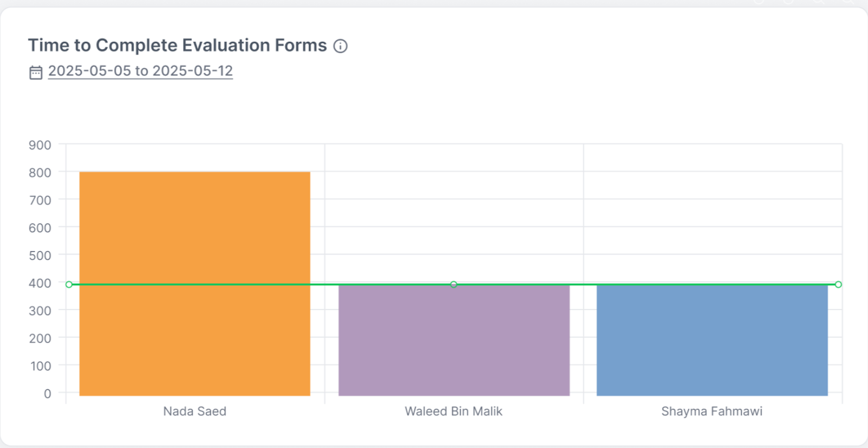Click the middle green line data point
868x448 pixels.
pos(454,284)
